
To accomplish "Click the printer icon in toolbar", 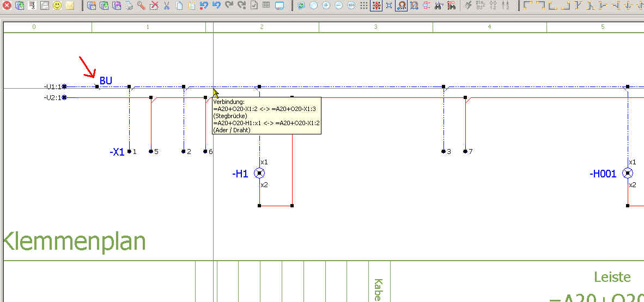I will pos(129,6).
